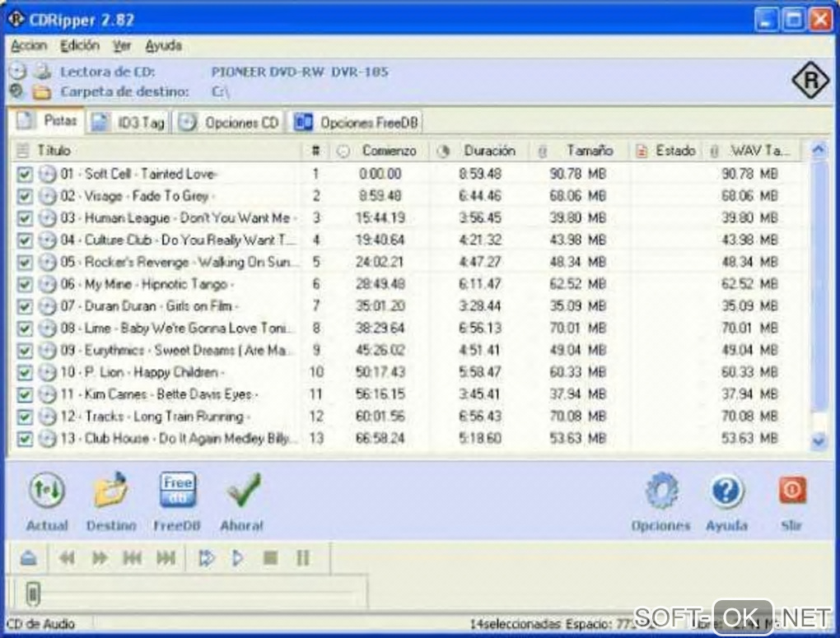The image size is (840, 638).
Task: Click disc icon of track 01 Soft Cell
Action: coord(48,174)
